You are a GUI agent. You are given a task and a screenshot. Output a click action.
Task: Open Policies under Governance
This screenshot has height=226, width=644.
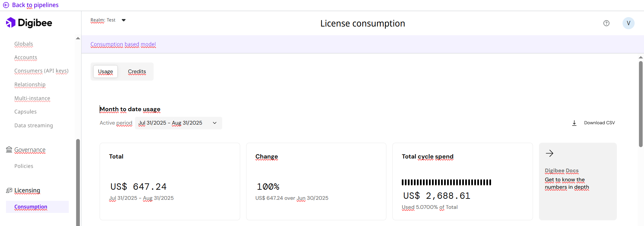coord(24,166)
